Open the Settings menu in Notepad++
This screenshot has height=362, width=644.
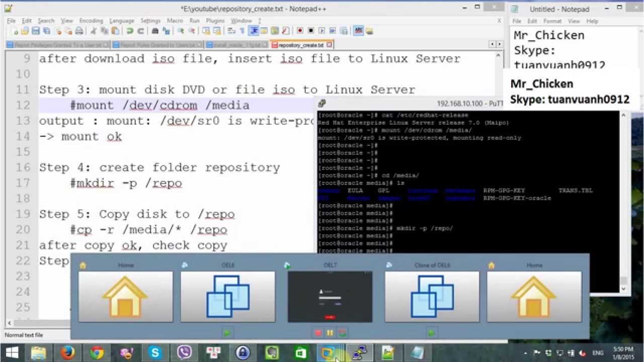tap(150, 21)
